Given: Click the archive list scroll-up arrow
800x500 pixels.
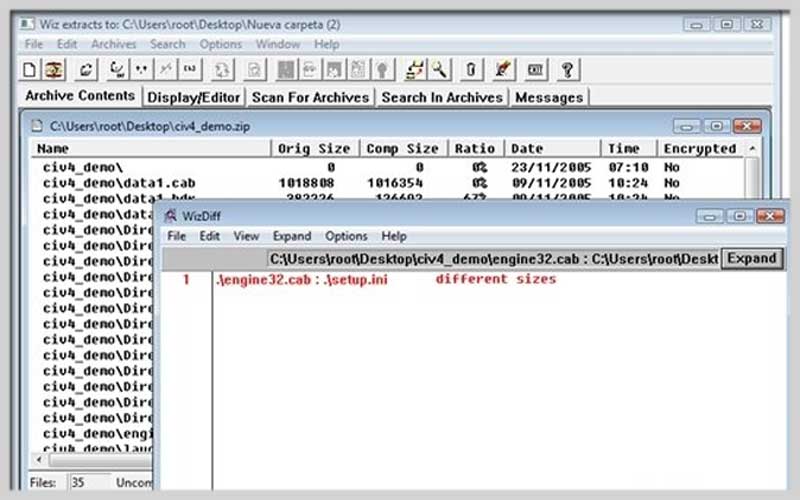Looking at the screenshot, I should pyautogui.click(x=752, y=148).
